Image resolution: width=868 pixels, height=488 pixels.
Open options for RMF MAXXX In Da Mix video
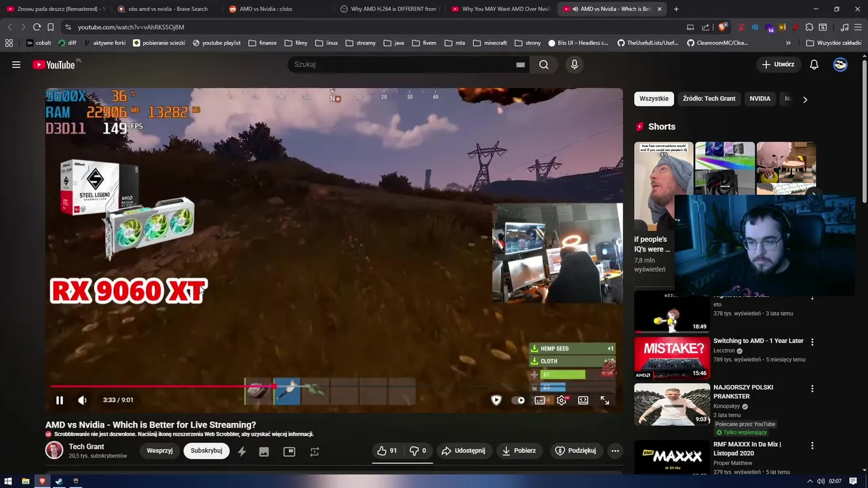point(812,446)
